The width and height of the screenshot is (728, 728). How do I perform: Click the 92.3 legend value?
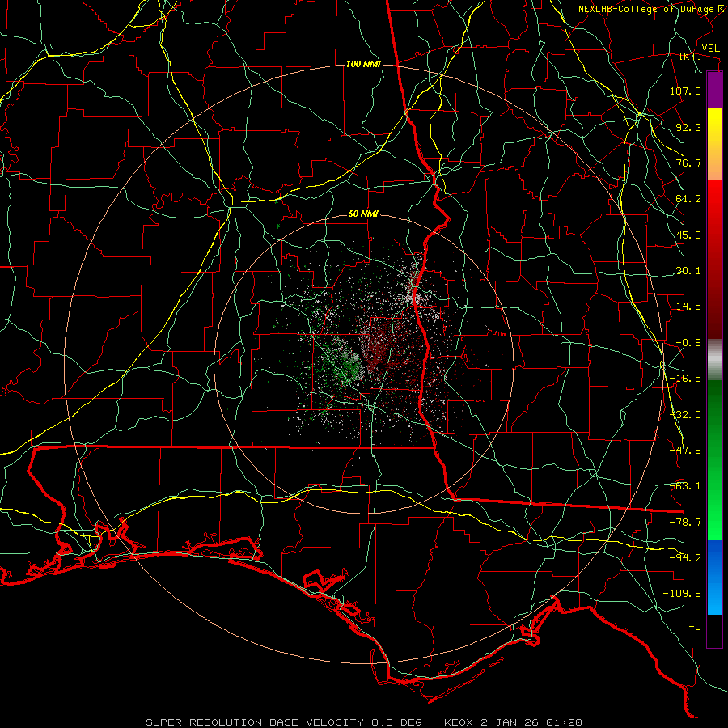[688, 127]
